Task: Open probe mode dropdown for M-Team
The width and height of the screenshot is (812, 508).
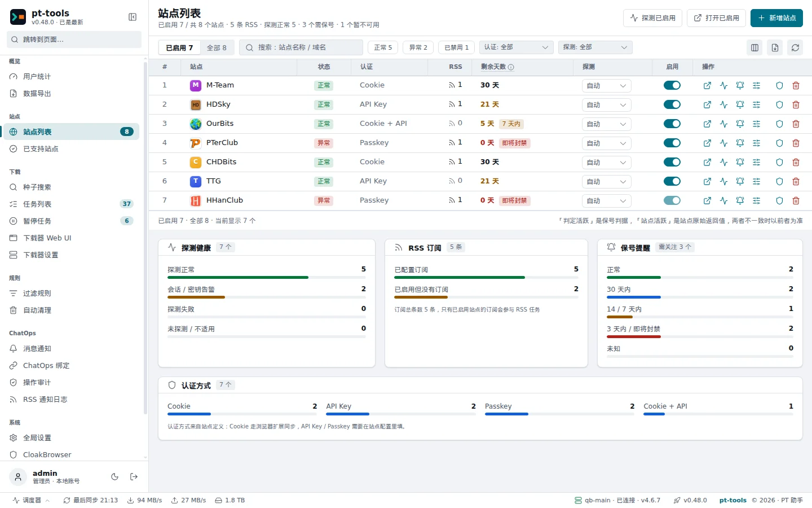Action: point(607,86)
